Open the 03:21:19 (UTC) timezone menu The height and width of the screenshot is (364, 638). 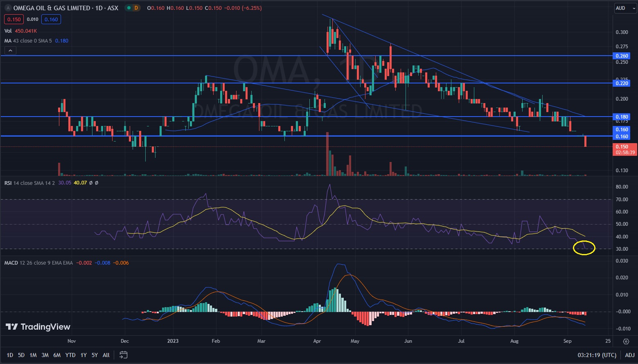(597, 355)
